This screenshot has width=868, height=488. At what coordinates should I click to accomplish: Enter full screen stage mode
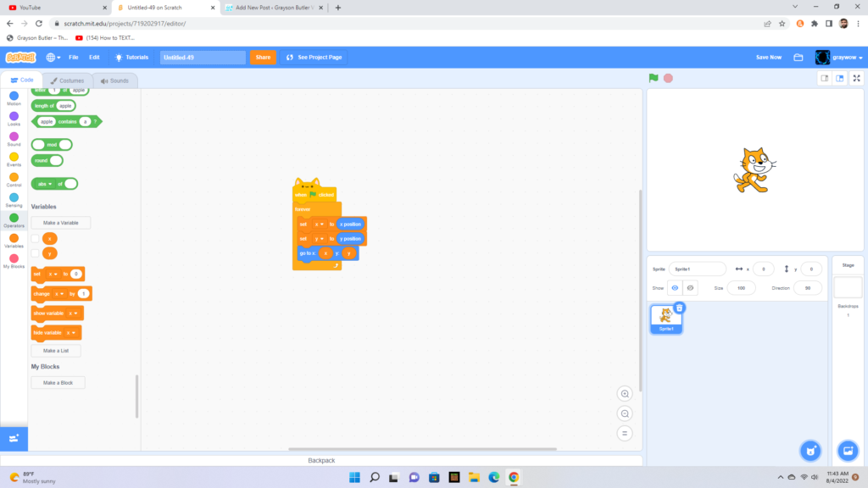coord(856,77)
